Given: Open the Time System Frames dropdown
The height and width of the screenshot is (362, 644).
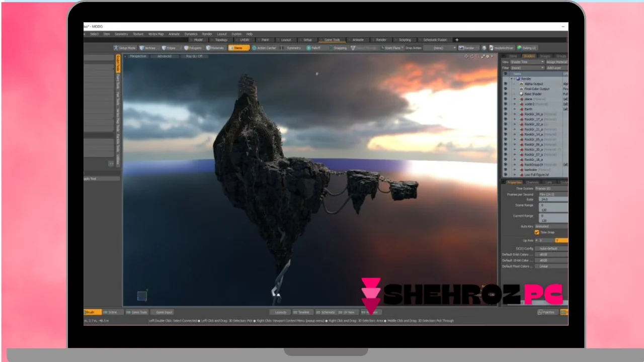Looking at the screenshot, I should click(551, 189).
